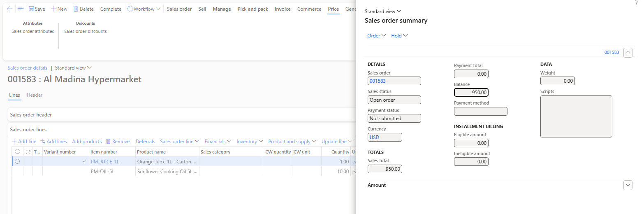The width and height of the screenshot is (644, 214).
Task: Click Deferrals in the lines toolbar
Action: [x=145, y=142]
